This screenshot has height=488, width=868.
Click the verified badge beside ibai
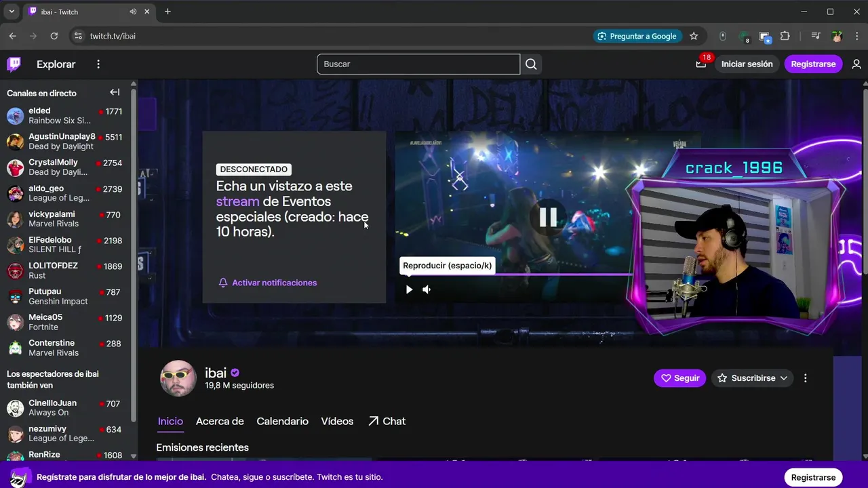(235, 373)
